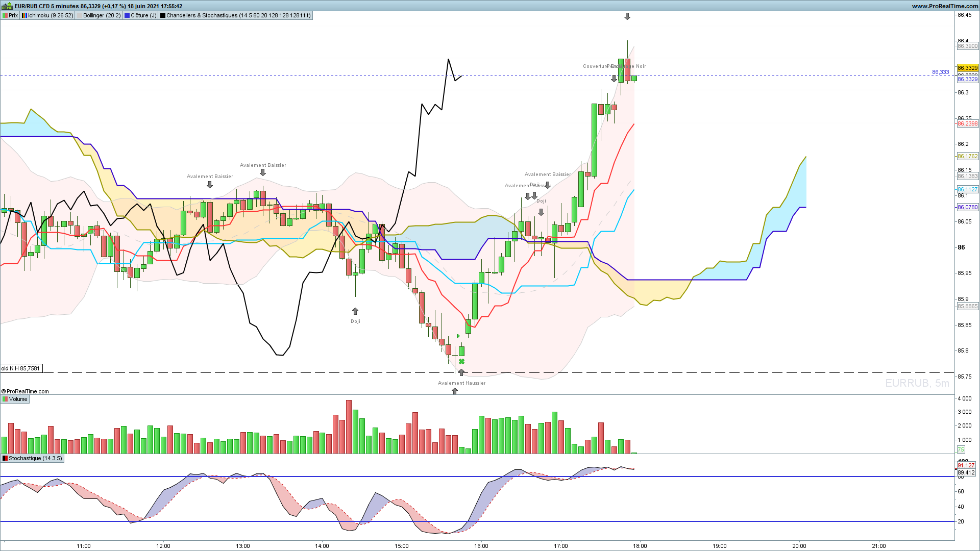Click the 20:00 time axis label
Image resolution: width=980 pixels, height=551 pixels.
point(799,546)
